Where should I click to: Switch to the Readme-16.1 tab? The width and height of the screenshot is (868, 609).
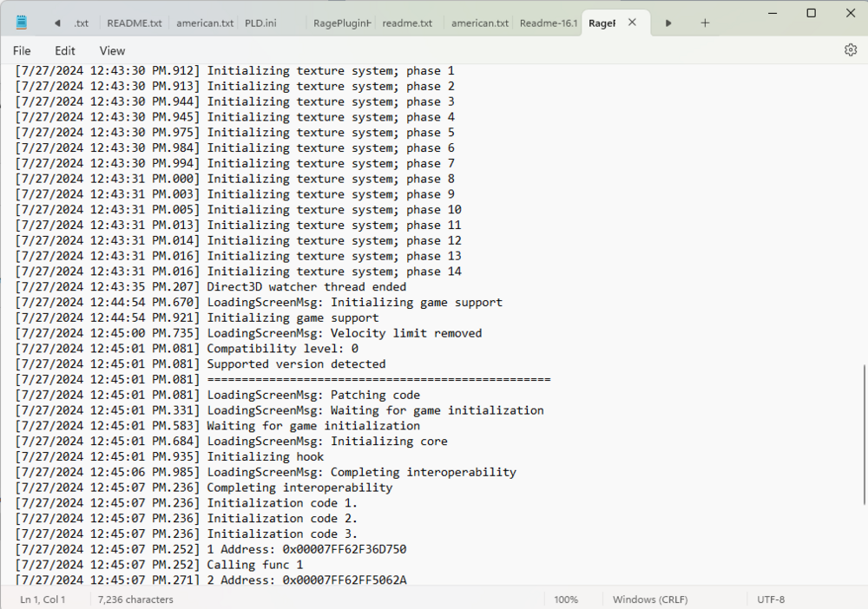tap(548, 23)
